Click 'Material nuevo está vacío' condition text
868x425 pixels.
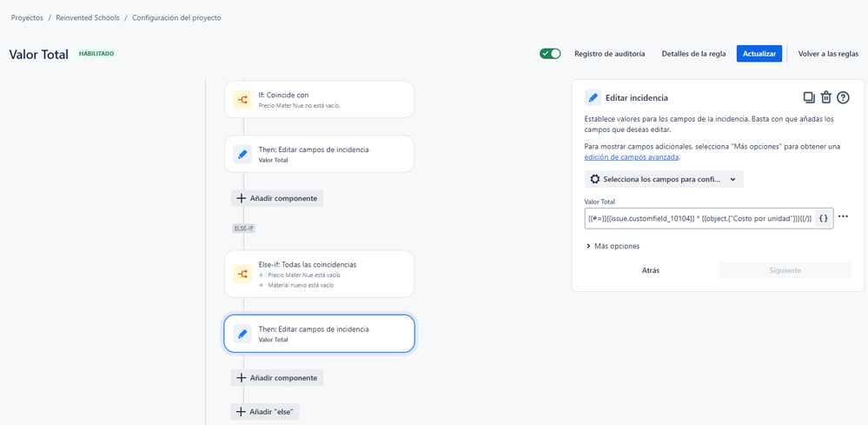pyautogui.click(x=301, y=286)
